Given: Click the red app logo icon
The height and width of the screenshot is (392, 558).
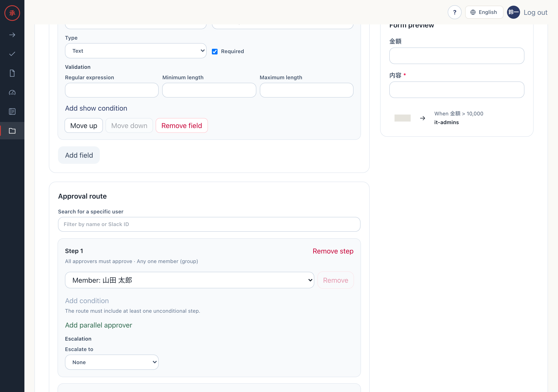Looking at the screenshot, I should coord(12,13).
